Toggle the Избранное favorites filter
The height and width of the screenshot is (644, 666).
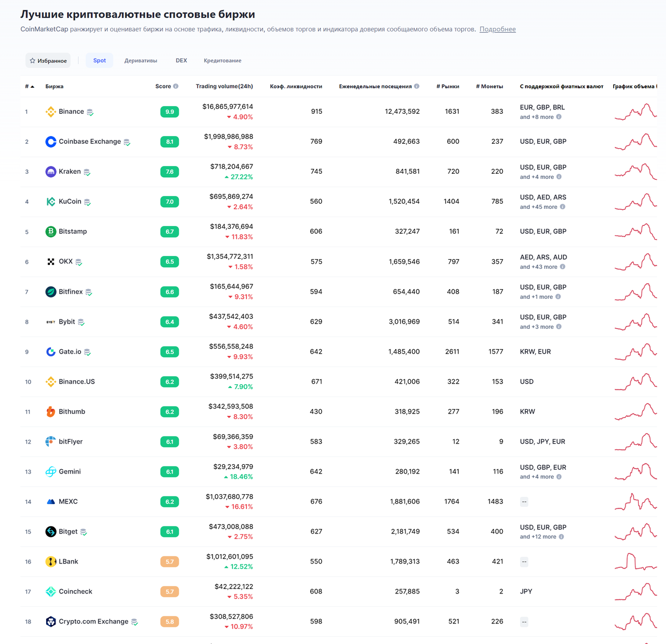coord(48,61)
